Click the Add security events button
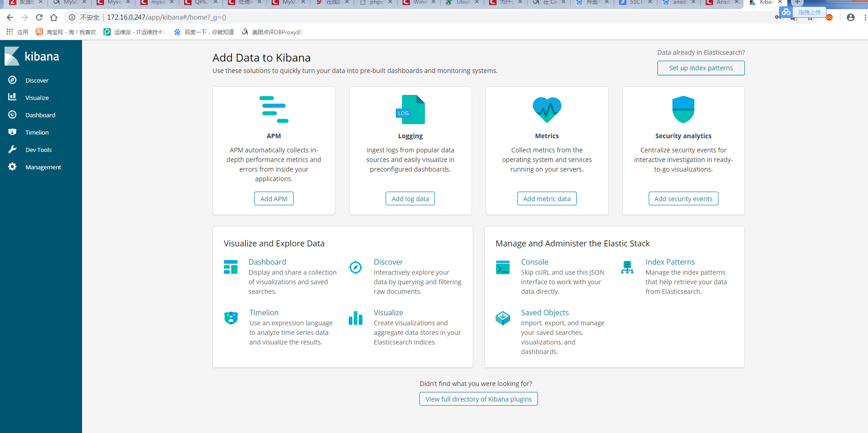This screenshot has width=868, height=433. (x=683, y=198)
